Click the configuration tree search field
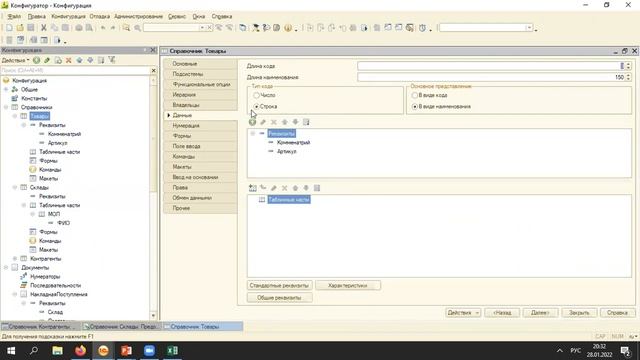This screenshot has width=640, height=360. (75, 70)
